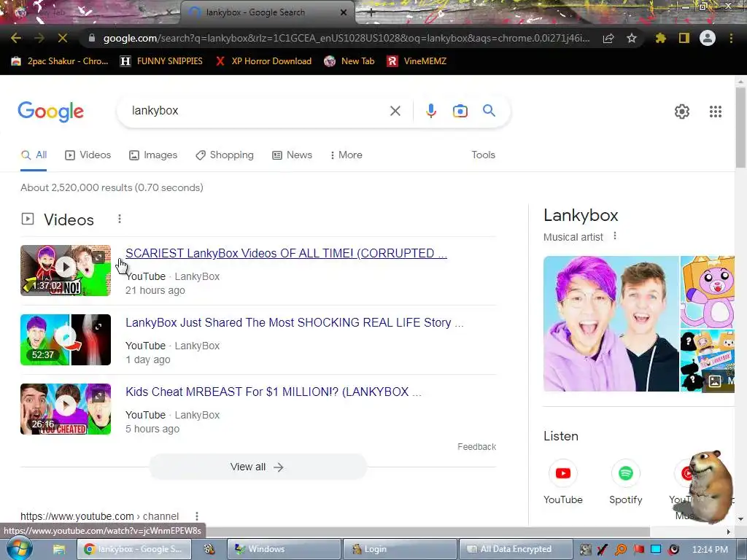This screenshot has height=560, width=747.
Task: Listen on Spotify from the knowledge panel
Action: point(625,482)
